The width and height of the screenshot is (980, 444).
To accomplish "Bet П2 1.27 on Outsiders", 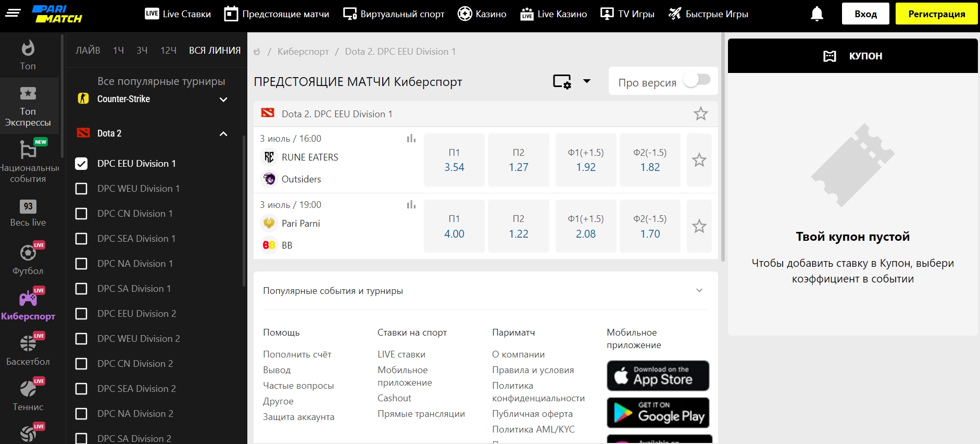I will click(x=519, y=160).
